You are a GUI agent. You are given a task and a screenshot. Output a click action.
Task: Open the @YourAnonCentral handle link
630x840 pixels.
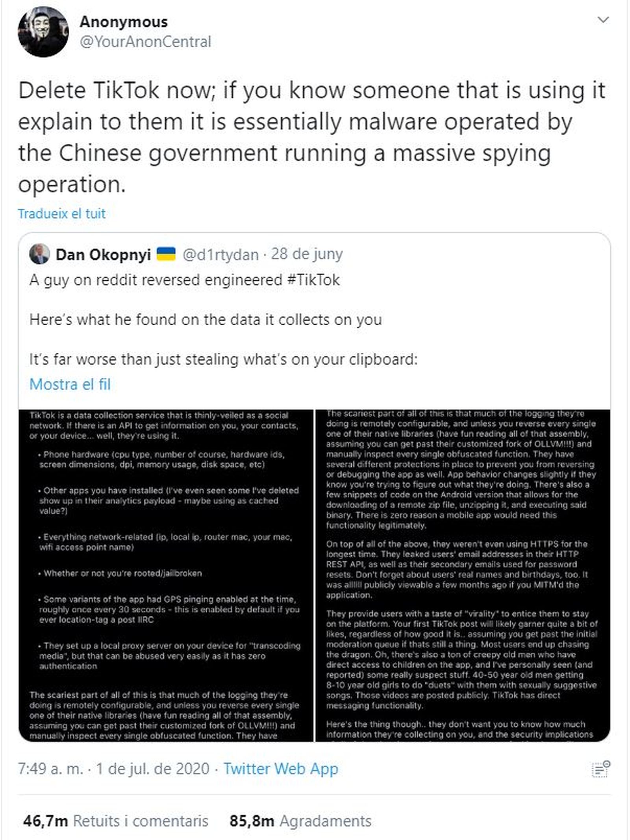click(x=145, y=42)
